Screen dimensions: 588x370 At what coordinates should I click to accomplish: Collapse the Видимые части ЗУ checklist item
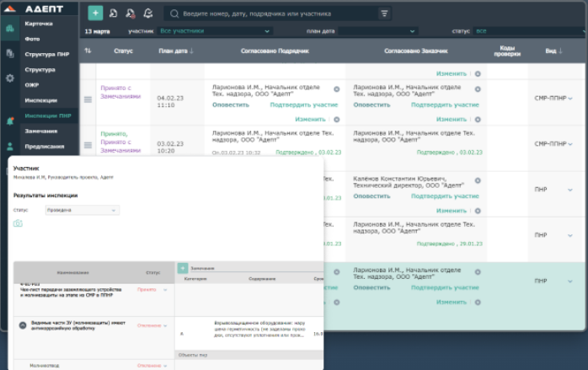click(x=23, y=325)
